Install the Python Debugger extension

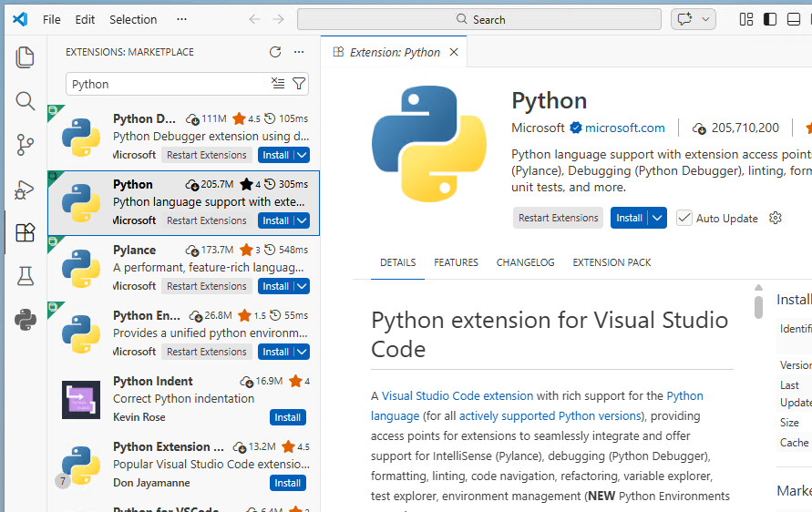(x=275, y=155)
